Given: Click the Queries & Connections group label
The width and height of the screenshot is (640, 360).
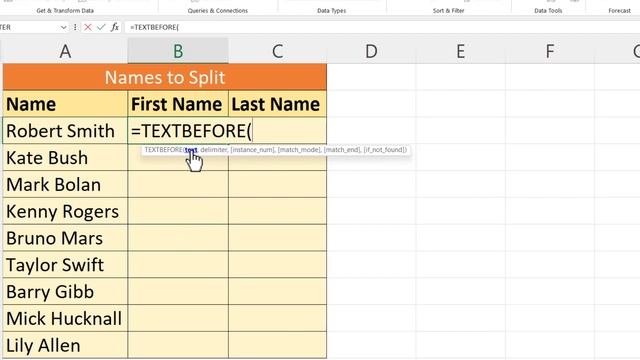Looking at the screenshot, I should (x=218, y=11).
